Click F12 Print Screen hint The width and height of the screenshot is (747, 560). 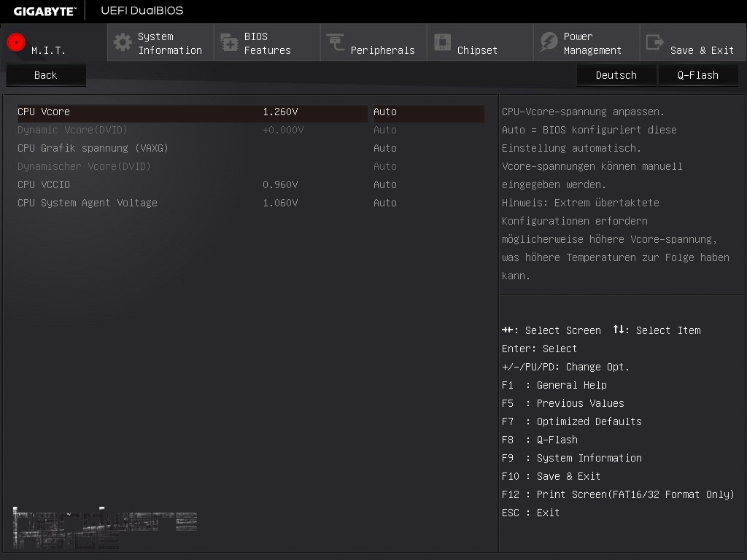click(x=618, y=495)
